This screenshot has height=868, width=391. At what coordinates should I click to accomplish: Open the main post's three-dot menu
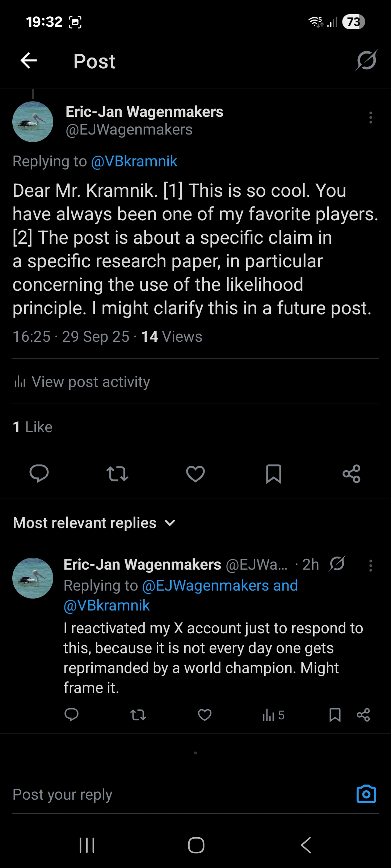tap(370, 118)
